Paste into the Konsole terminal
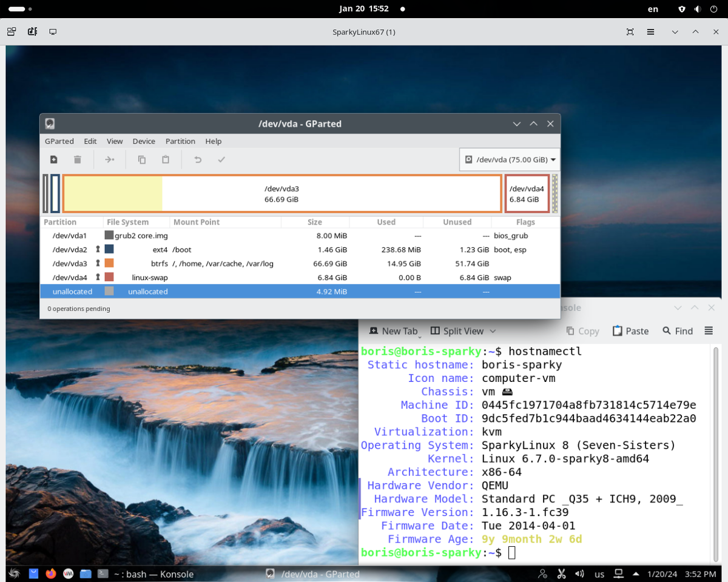This screenshot has width=728, height=582. click(x=630, y=330)
